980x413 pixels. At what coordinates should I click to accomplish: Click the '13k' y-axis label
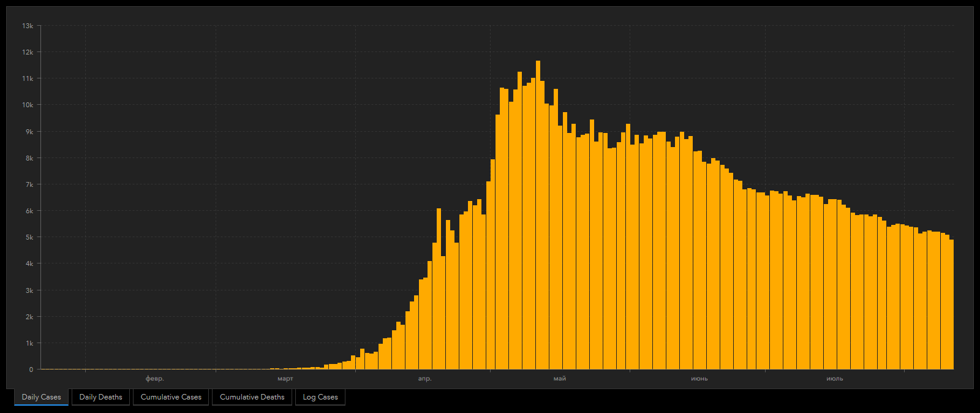[x=28, y=26]
